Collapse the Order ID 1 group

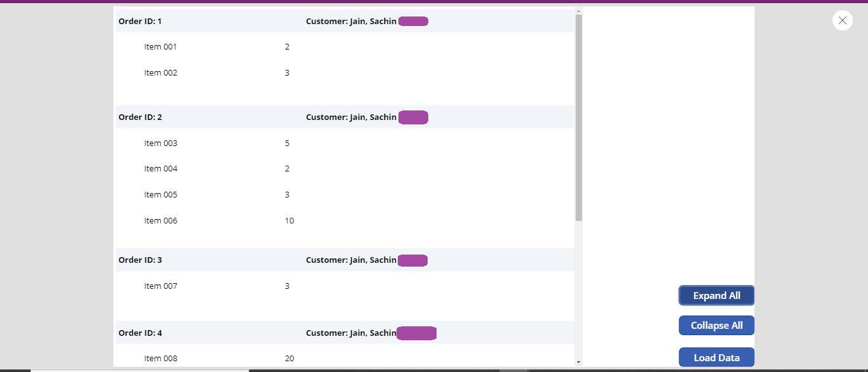tap(139, 20)
